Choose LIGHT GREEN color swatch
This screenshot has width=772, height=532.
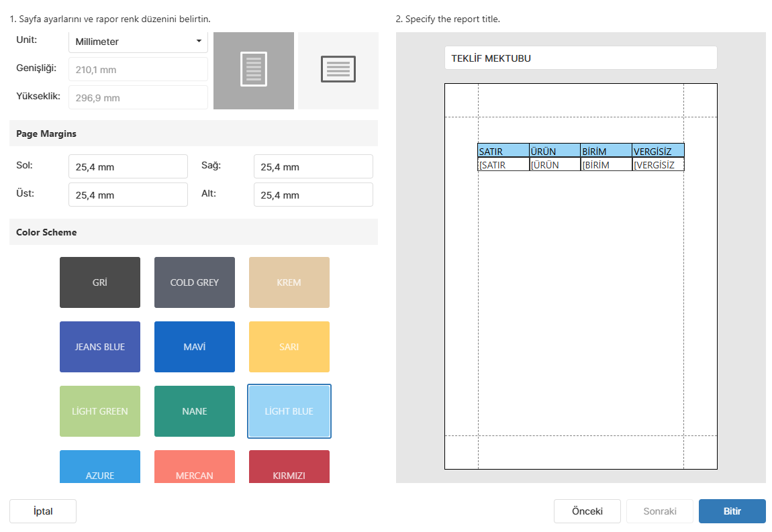(100, 411)
